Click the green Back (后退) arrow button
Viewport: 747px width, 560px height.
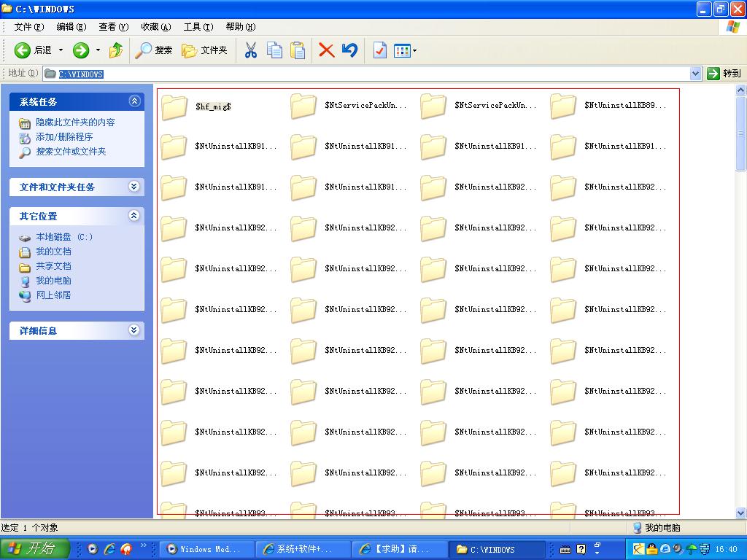pos(23,50)
